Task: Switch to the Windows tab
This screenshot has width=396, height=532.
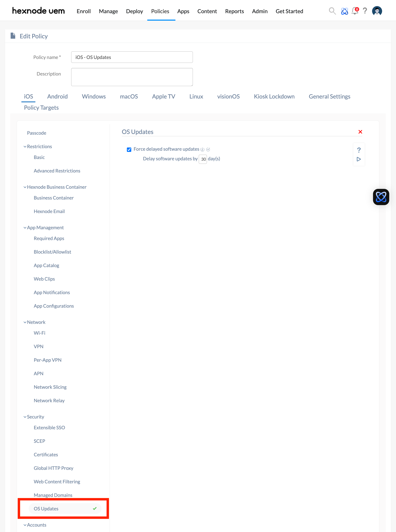Action: (94, 97)
